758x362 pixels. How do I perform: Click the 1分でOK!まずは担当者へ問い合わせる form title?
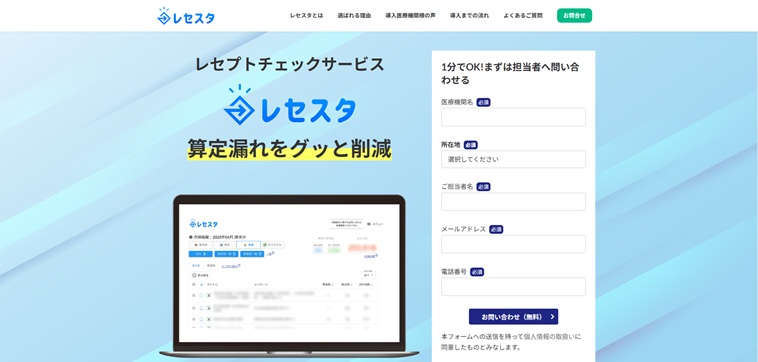click(510, 73)
